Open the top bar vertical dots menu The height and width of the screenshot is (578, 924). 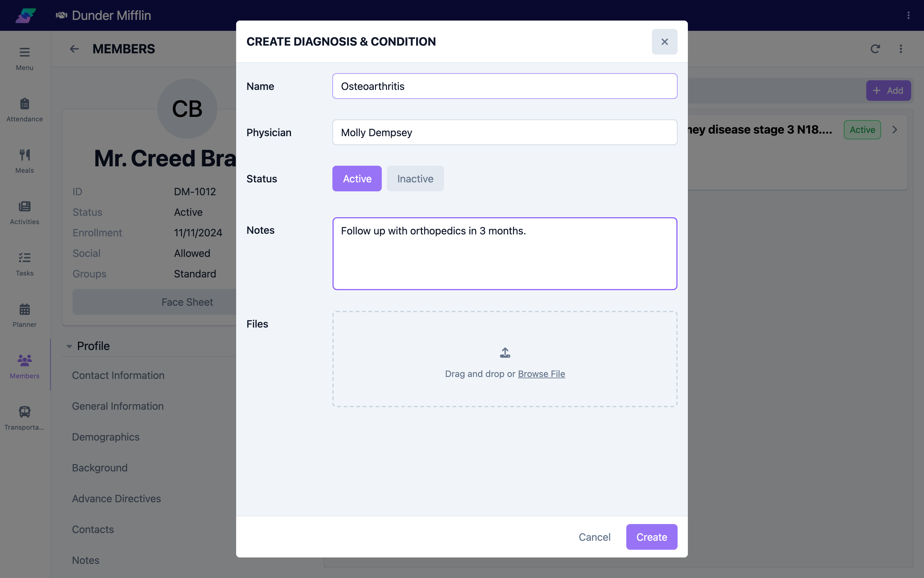pos(908,15)
